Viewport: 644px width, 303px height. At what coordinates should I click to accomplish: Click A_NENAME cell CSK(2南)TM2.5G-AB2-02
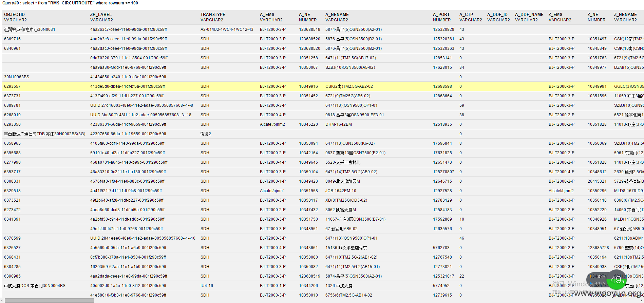349,86
